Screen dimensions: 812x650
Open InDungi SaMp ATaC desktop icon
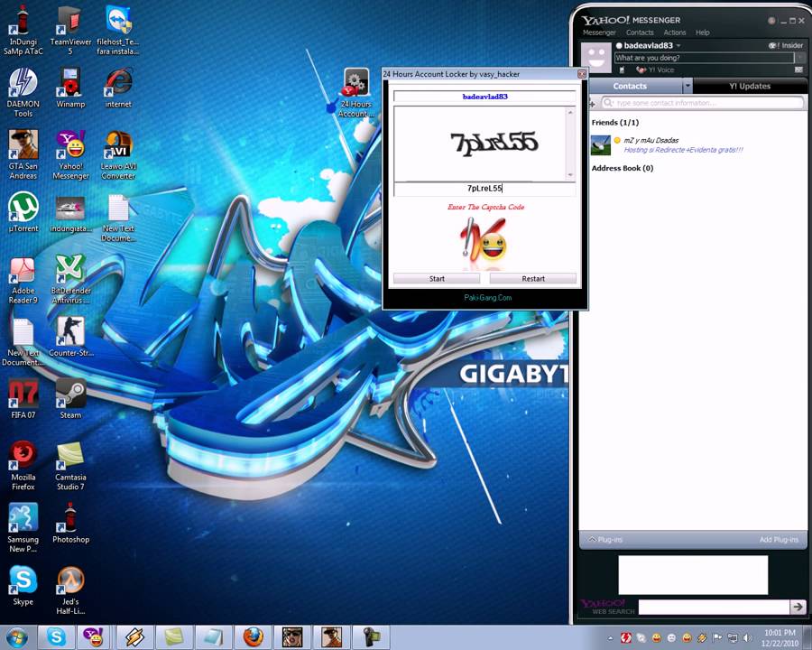23,30
